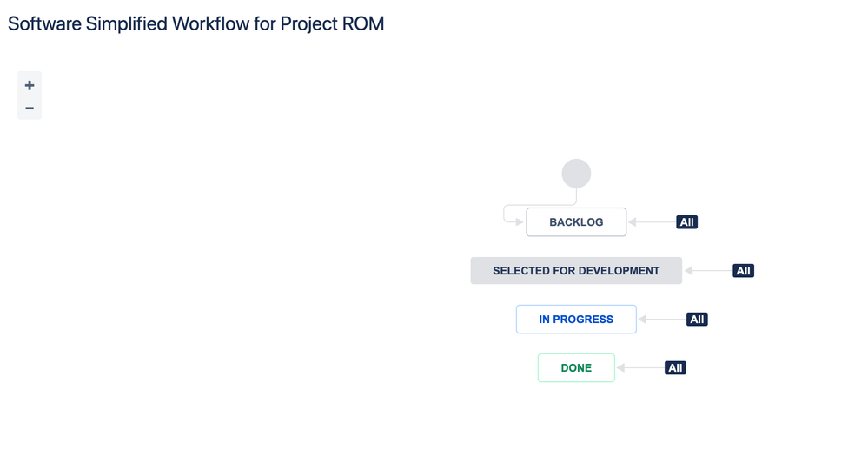Click the All badge beside IN PROGRESS
Viewport: 868px width, 449px height.
697,320
